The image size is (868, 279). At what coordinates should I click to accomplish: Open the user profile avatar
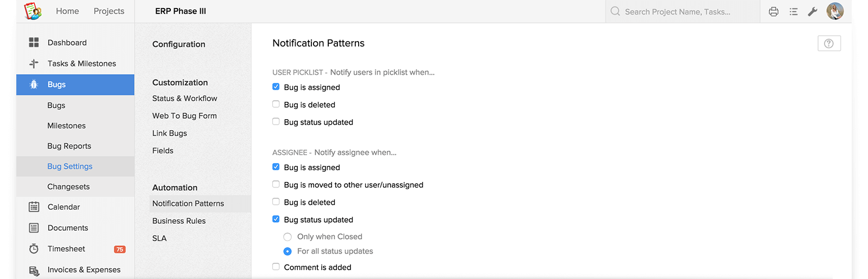tap(835, 11)
